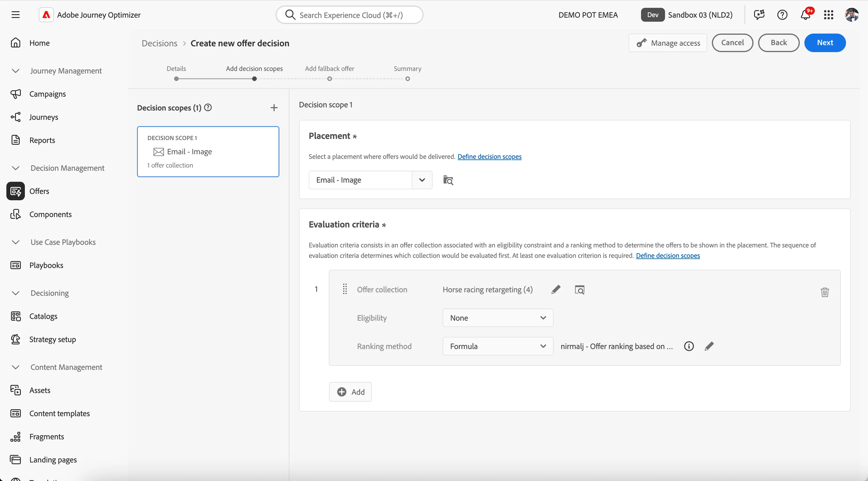Viewport: 868px width, 481px height.
Task: Edit the Horse racing retargeting collection
Action: point(556,289)
